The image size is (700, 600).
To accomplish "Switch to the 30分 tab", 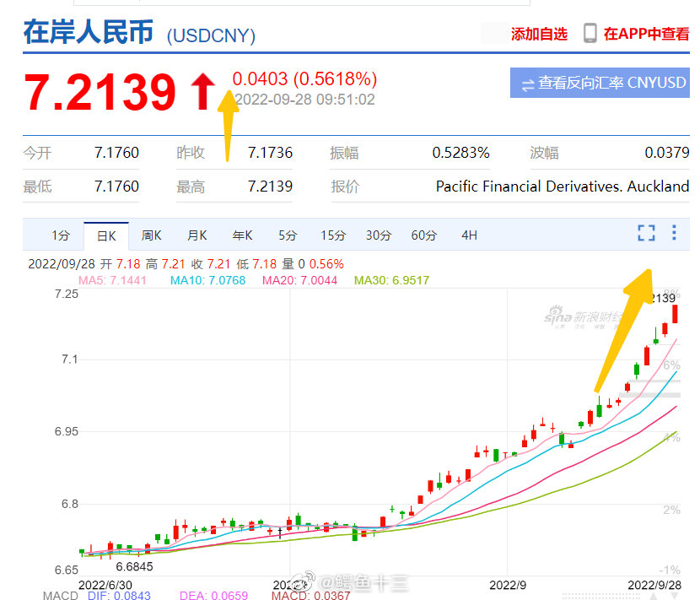I will click(379, 235).
